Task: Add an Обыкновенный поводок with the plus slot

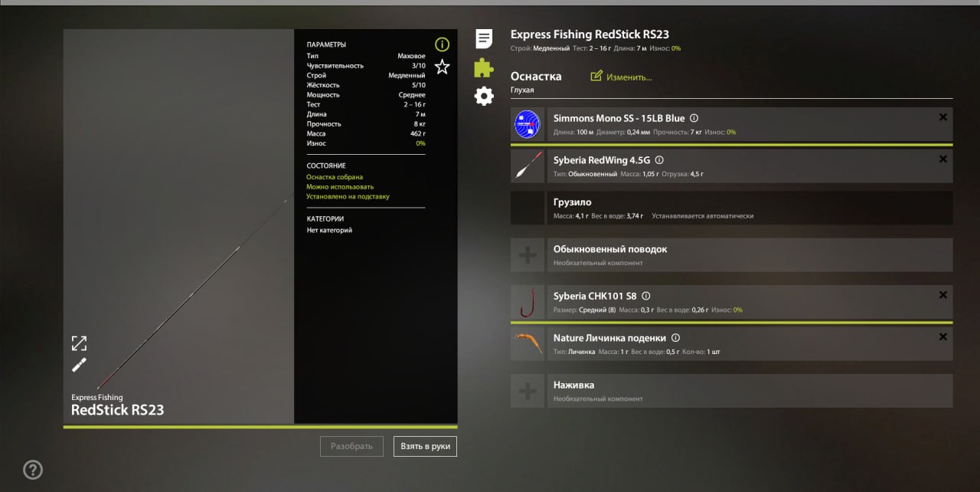Action: click(527, 254)
